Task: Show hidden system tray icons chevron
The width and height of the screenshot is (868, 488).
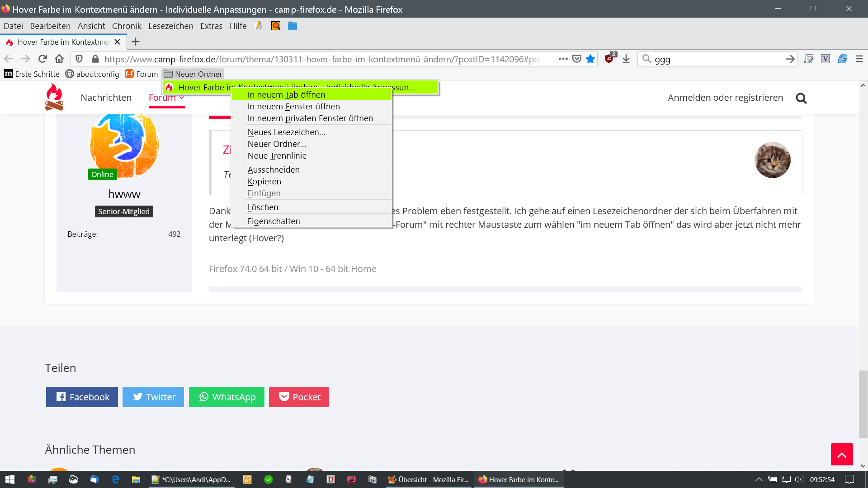Action: (x=759, y=479)
